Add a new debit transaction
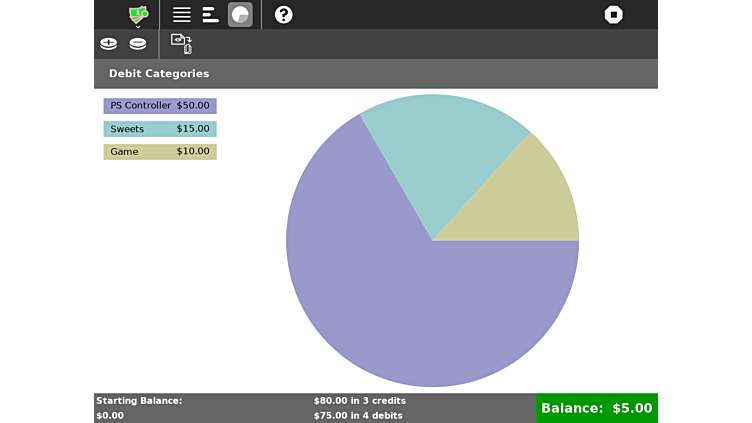Image resolution: width=752 pixels, height=423 pixels. [x=138, y=44]
